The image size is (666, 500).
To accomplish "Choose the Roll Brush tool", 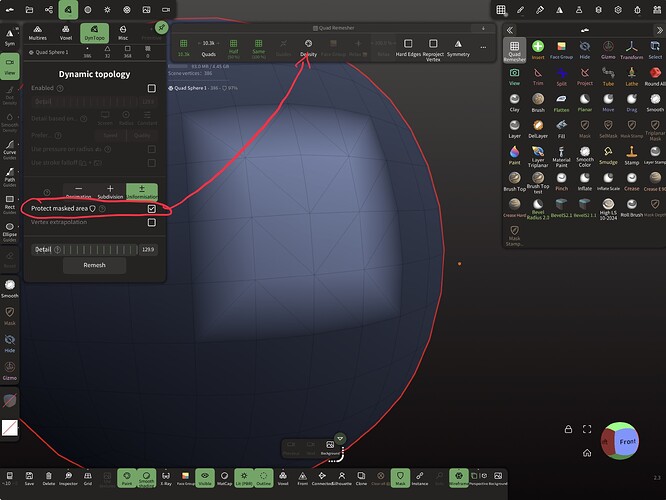I will [632, 207].
